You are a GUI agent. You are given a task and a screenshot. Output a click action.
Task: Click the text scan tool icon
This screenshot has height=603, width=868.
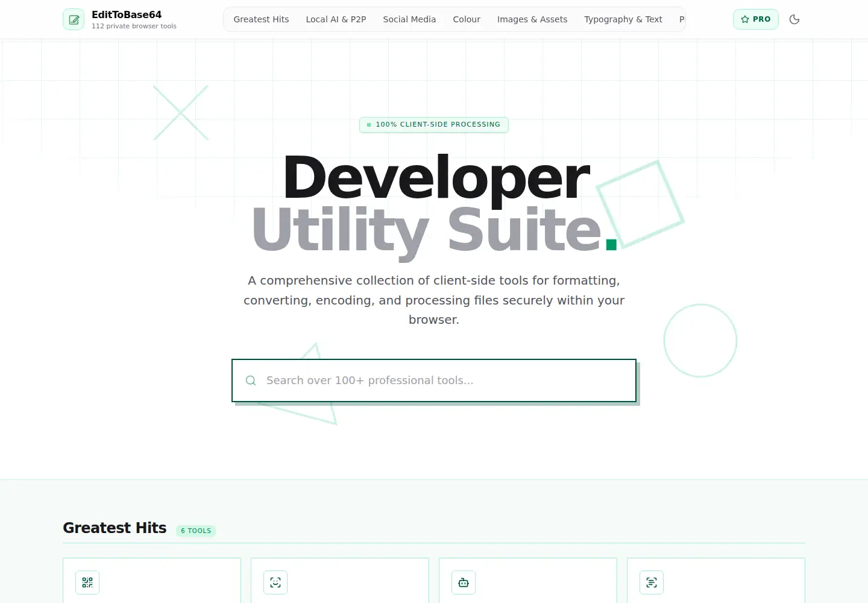(x=652, y=582)
